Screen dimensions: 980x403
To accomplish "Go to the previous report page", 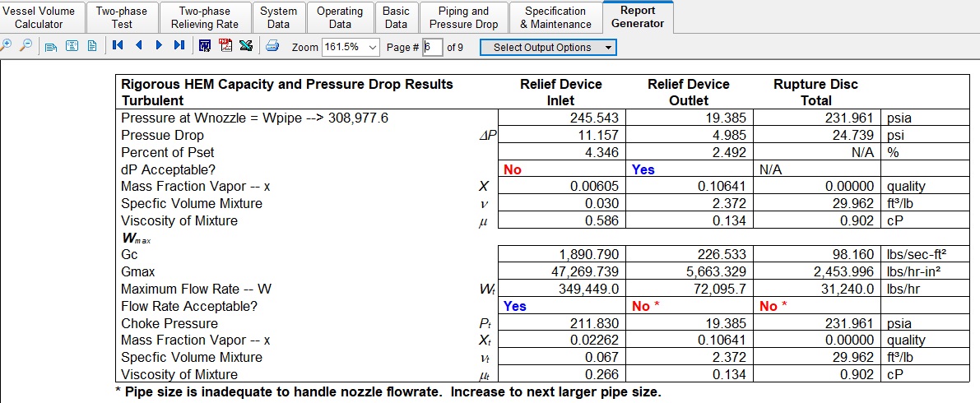I will 139,45.
